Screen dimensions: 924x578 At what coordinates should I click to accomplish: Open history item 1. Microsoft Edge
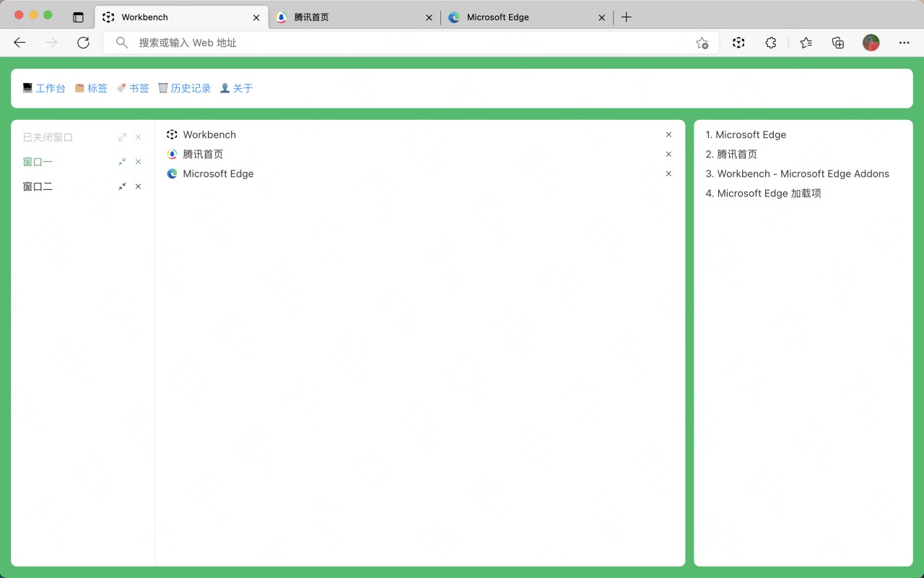(746, 134)
